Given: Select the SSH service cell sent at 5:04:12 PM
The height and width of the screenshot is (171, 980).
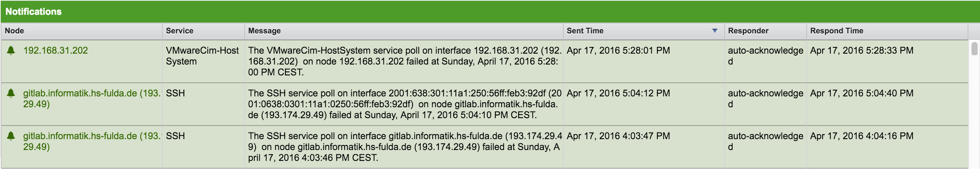Looking at the screenshot, I should (x=175, y=93).
